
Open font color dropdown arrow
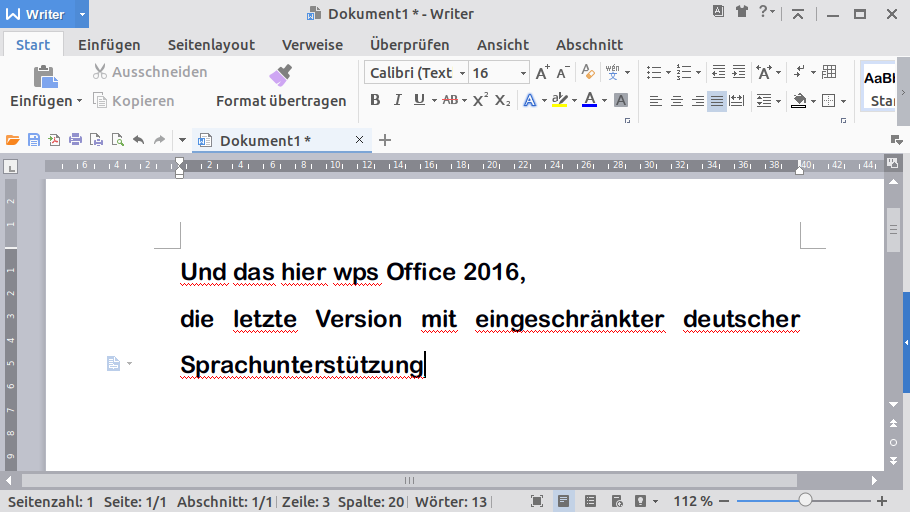point(604,101)
